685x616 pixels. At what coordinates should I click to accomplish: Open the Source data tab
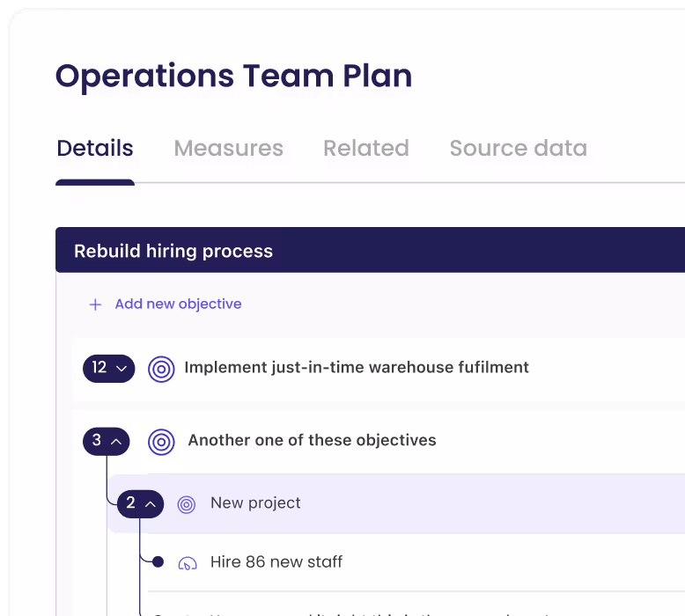click(x=518, y=149)
